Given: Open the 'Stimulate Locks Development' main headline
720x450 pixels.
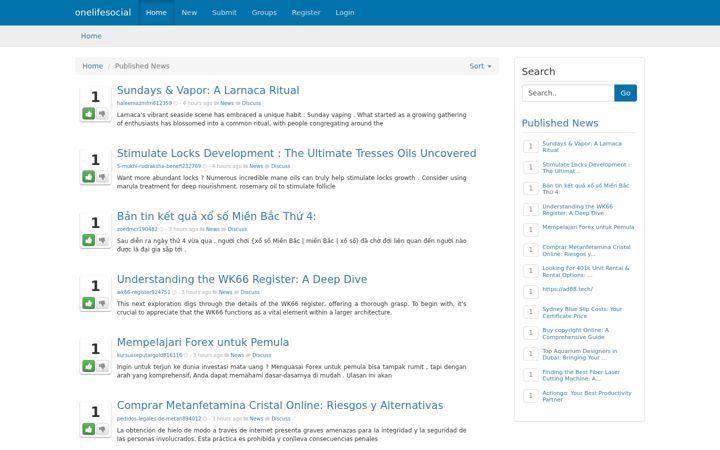Looking at the screenshot, I should (297, 153).
